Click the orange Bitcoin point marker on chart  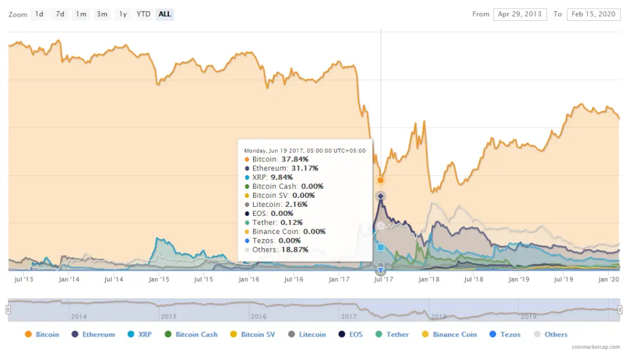(381, 180)
